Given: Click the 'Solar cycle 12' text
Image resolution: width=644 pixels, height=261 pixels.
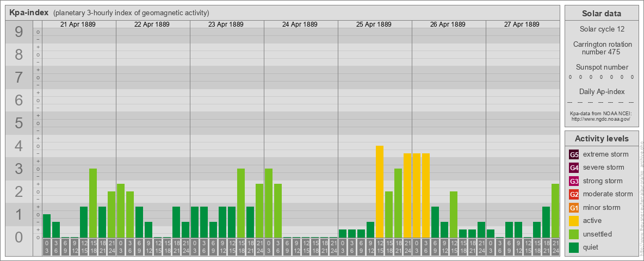Looking at the screenshot, I should pos(602,29).
